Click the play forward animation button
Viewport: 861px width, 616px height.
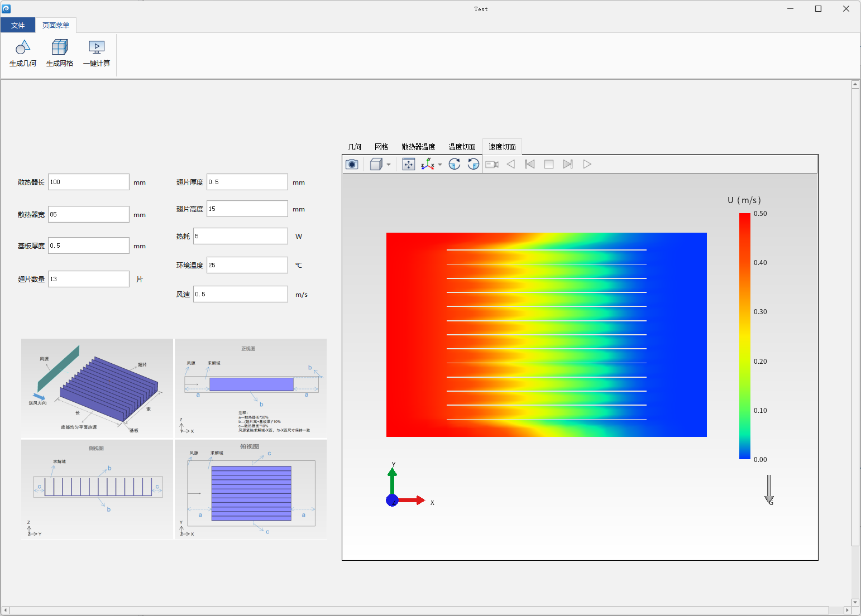[587, 164]
